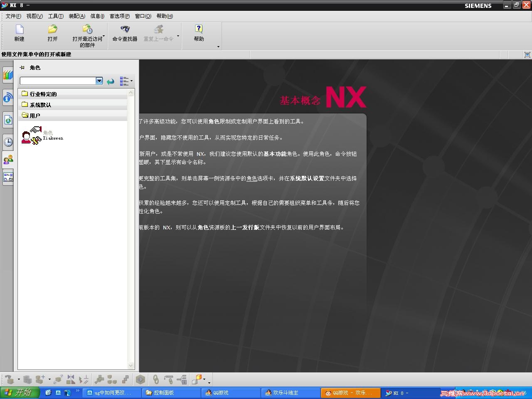The image size is (532, 399).
Task: Click the 打开 (Open) folder icon
Action: pos(52,30)
